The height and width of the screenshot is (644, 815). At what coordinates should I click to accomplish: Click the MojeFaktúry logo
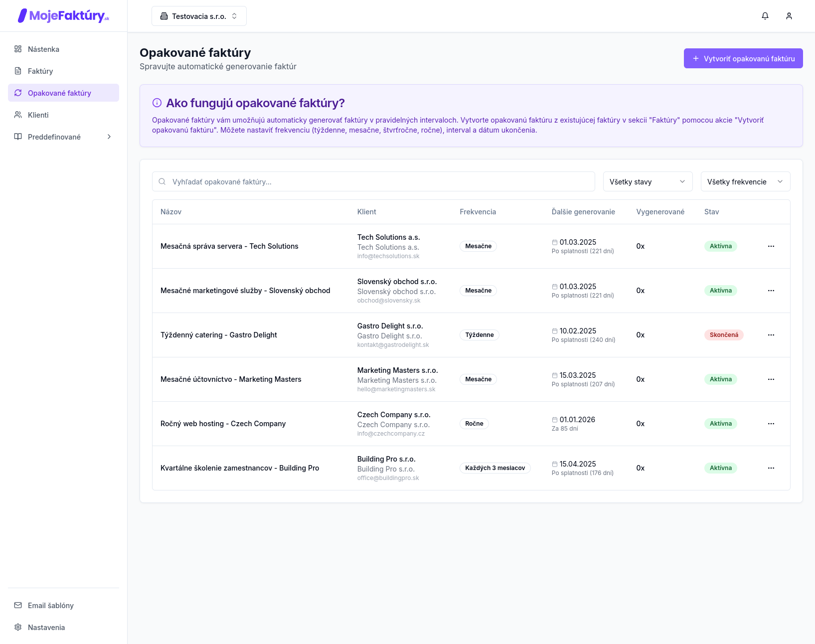63,16
